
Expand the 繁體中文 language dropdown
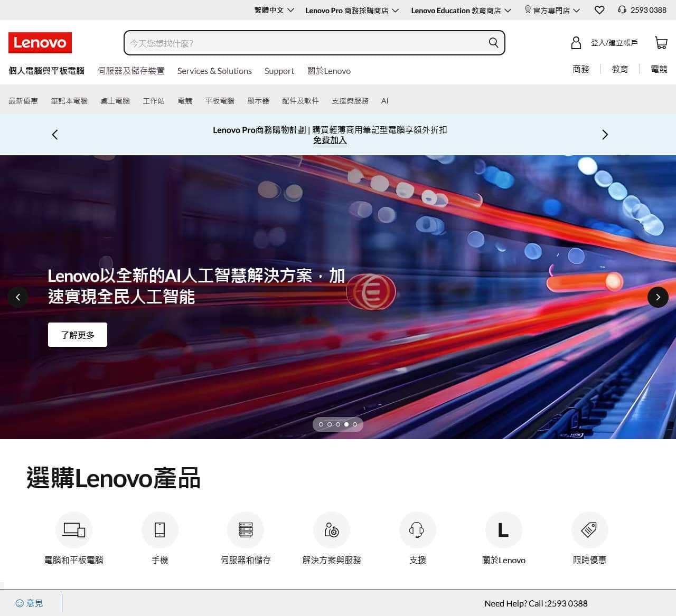[274, 10]
